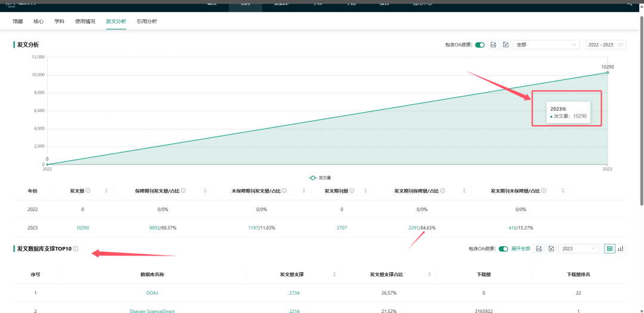Switch TOP10 section to table view

pyautogui.click(x=609, y=249)
